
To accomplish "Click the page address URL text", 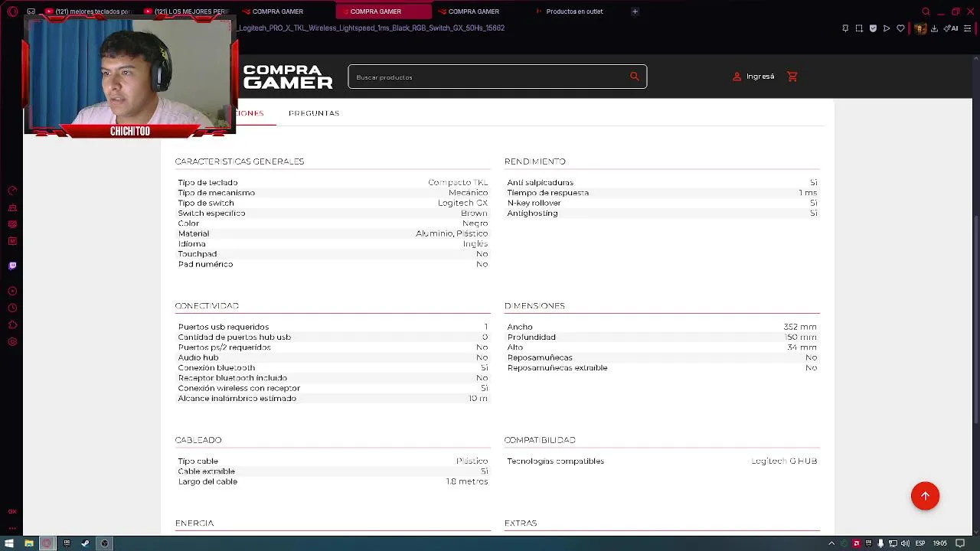I will [x=371, y=28].
